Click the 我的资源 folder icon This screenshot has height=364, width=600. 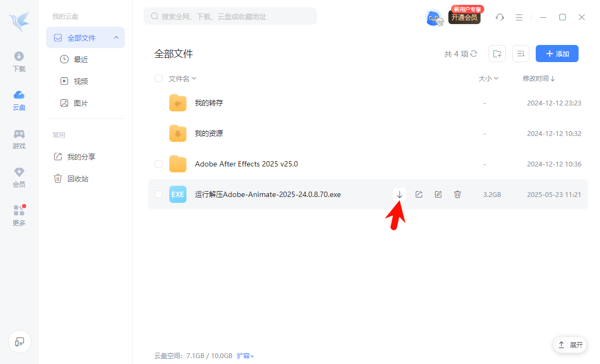(177, 133)
